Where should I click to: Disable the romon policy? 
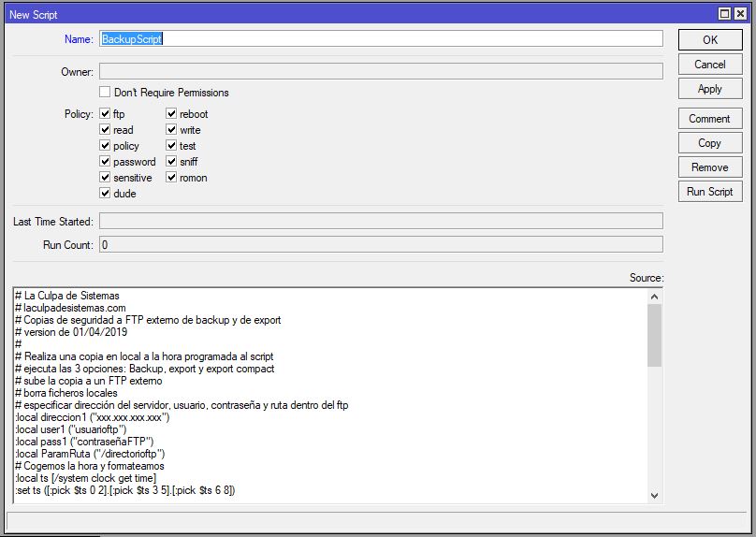pos(172,178)
